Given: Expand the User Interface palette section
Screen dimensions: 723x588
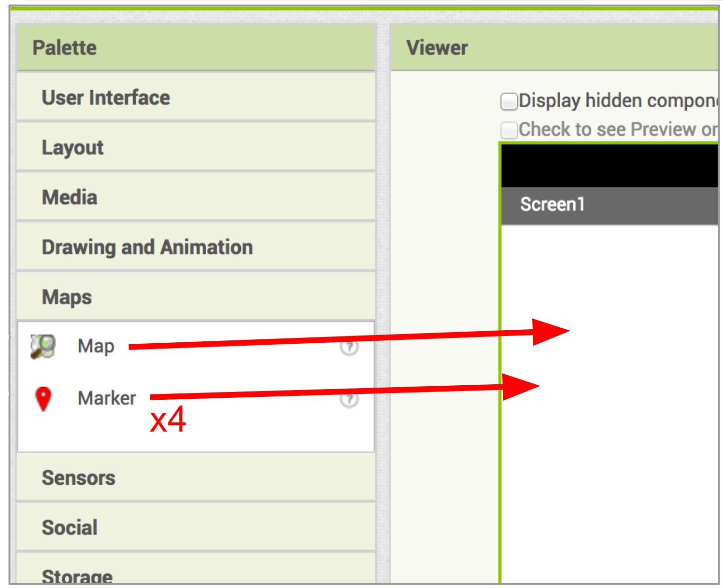Looking at the screenshot, I should [x=196, y=97].
